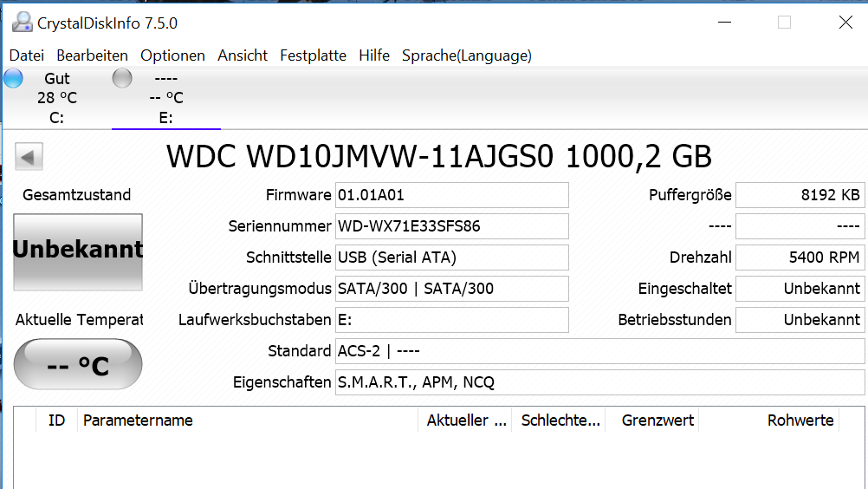Click the Übertragungsmodus SATA/300 field
868x489 pixels.
click(x=451, y=289)
